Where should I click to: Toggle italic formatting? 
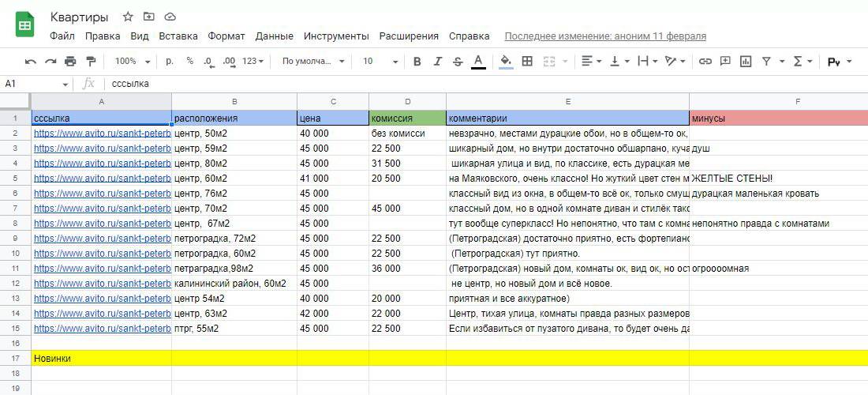click(x=437, y=61)
